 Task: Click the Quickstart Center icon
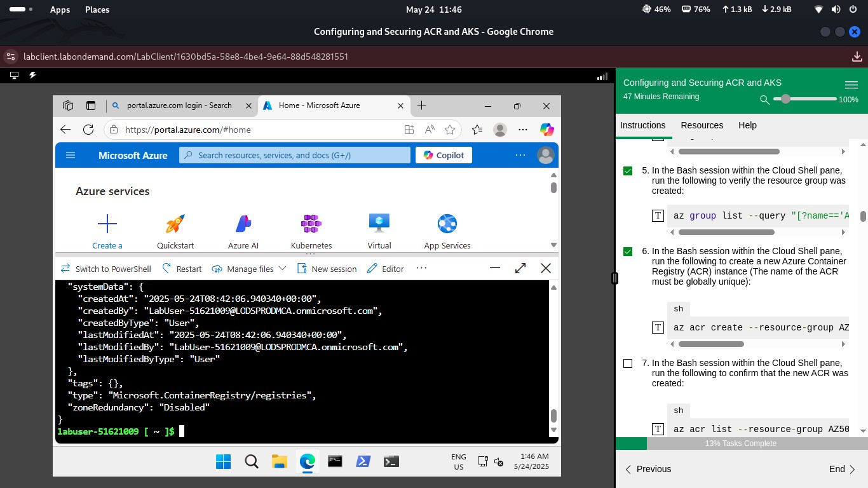tap(175, 224)
